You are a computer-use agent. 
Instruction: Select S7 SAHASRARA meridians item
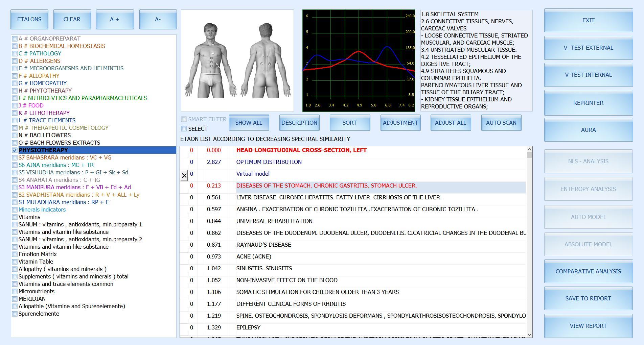(x=65, y=157)
